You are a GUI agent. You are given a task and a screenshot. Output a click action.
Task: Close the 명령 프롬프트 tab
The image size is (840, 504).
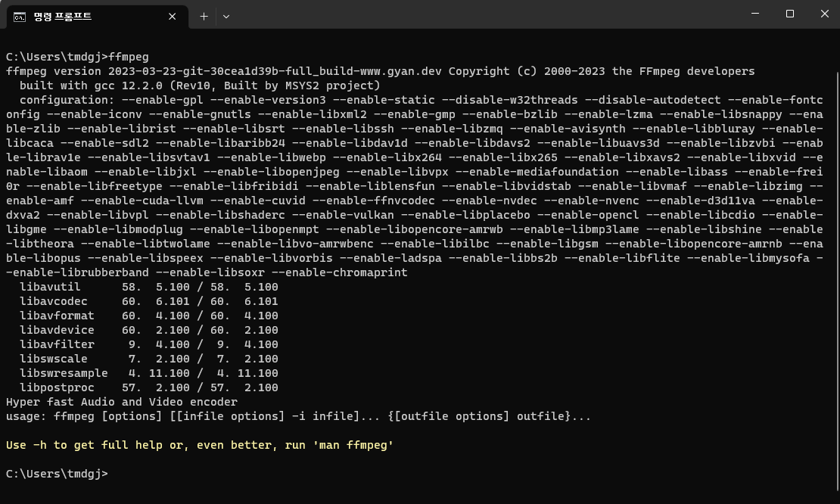[x=172, y=17]
